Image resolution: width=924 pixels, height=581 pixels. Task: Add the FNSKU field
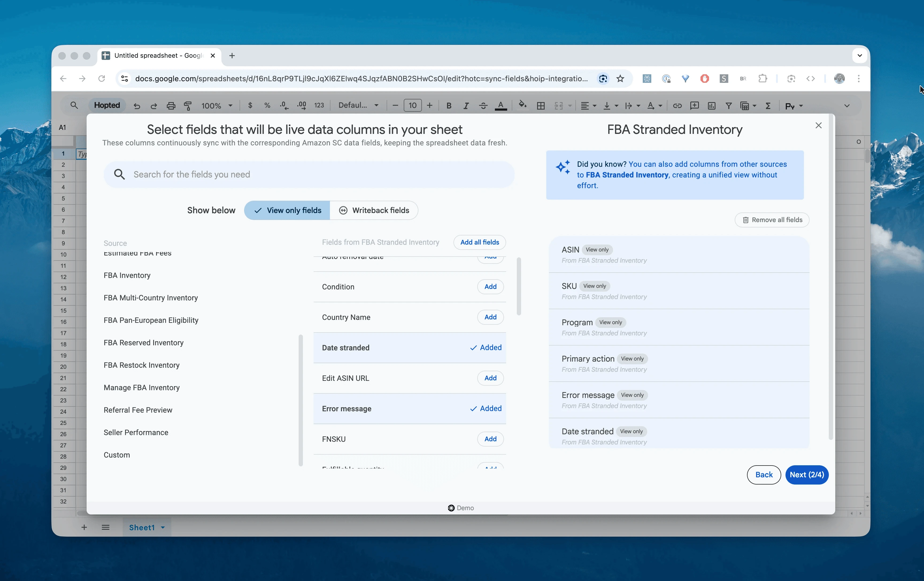[490, 439]
